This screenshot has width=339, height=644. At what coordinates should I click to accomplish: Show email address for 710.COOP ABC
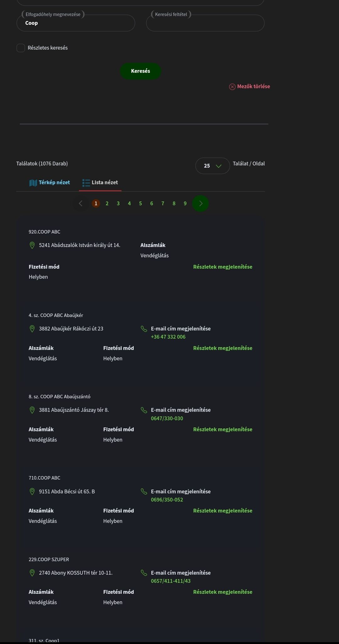180,491
